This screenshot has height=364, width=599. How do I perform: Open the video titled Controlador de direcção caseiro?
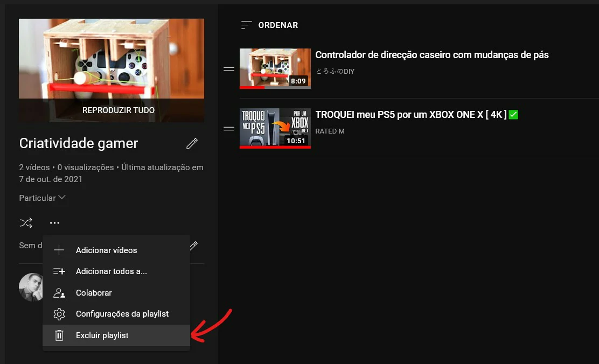[x=431, y=55]
